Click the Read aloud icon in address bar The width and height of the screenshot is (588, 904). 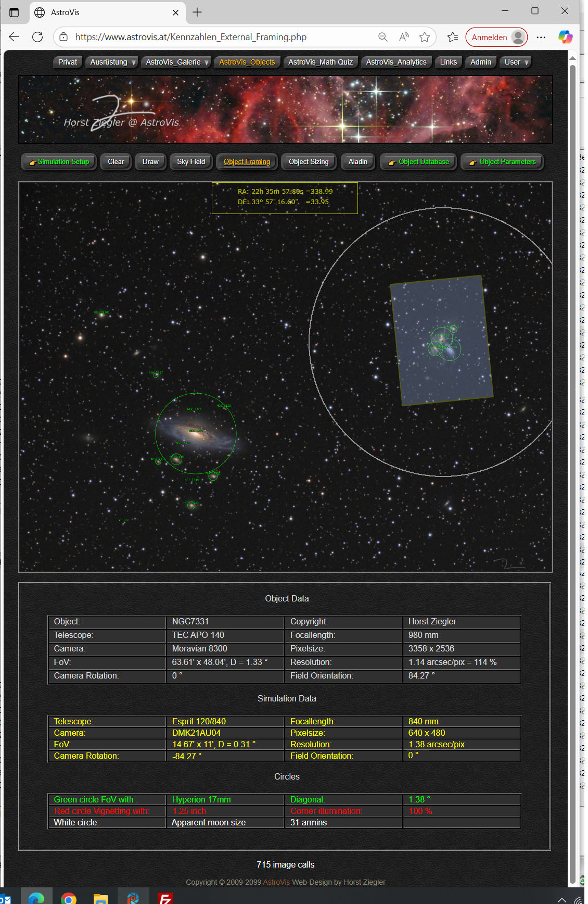click(404, 37)
